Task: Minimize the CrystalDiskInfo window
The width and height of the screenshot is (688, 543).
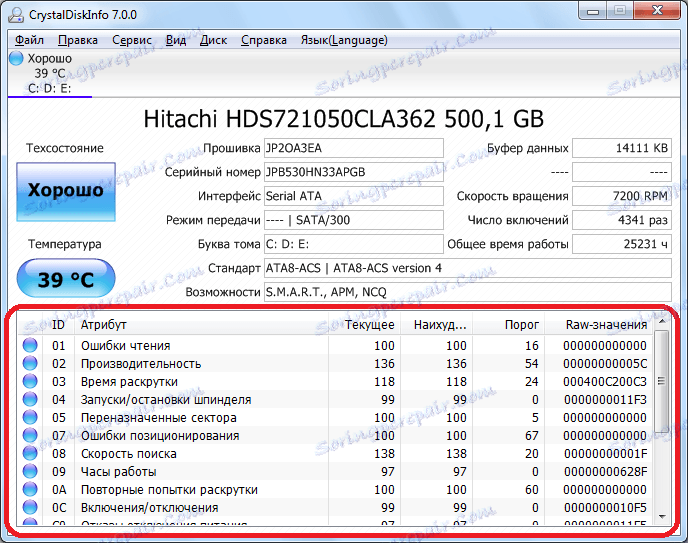Action: [593, 11]
